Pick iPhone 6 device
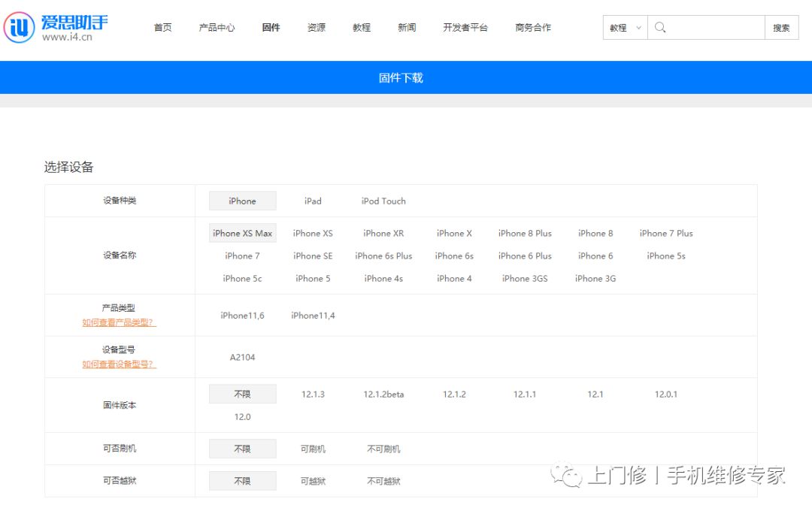Screen dimensions: 812x511 tap(595, 255)
